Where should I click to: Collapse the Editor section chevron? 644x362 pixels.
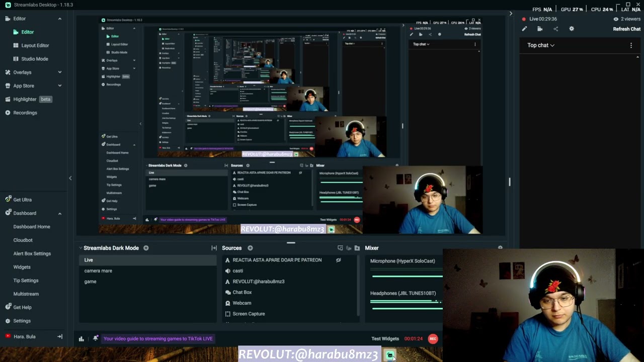(59, 19)
